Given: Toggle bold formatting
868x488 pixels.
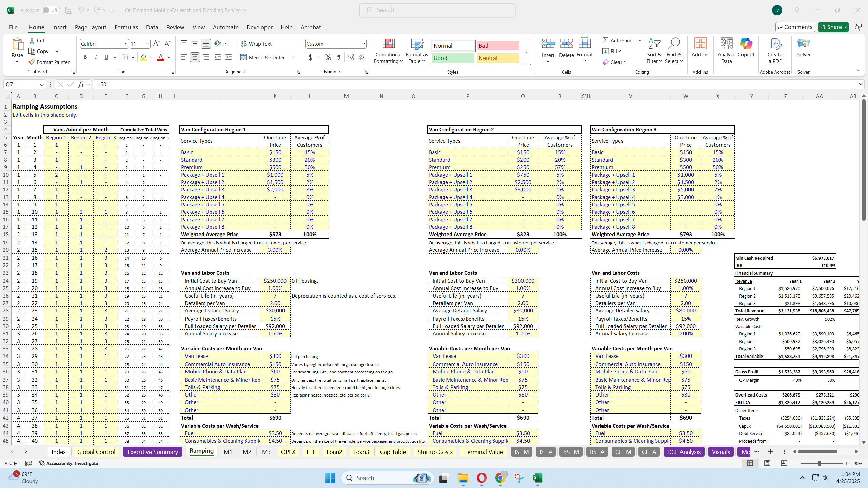Looking at the screenshot, I should [85, 57].
